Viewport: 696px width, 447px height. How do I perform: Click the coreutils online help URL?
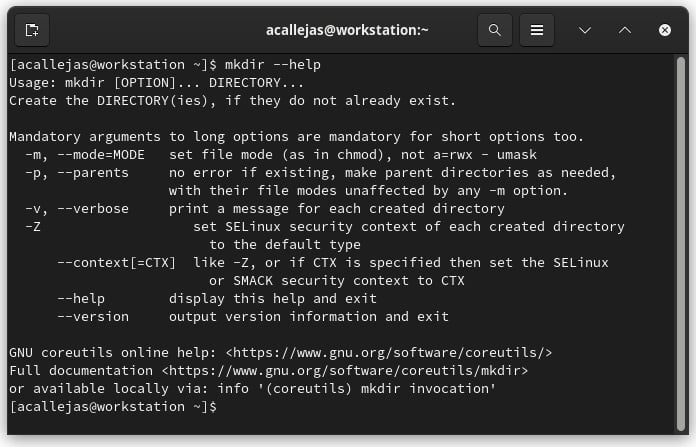pyautogui.click(x=389, y=352)
